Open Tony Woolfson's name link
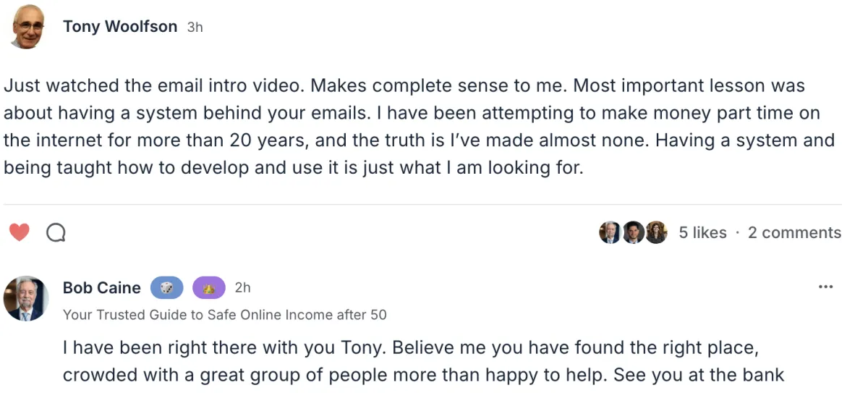Image resolution: width=868 pixels, height=393 pixels. [x=120, y=27]
